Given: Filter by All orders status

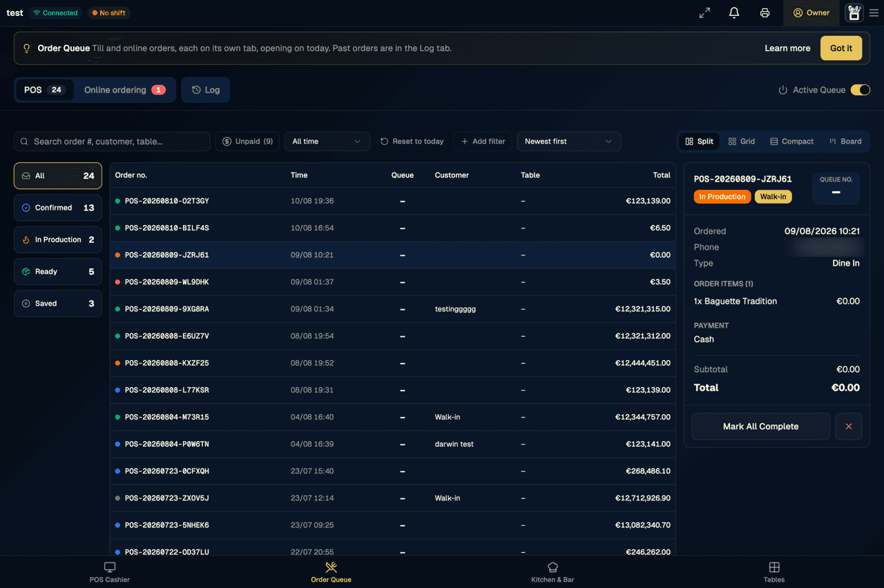Looking at the screenshot, I should click(x=58, y=176).
